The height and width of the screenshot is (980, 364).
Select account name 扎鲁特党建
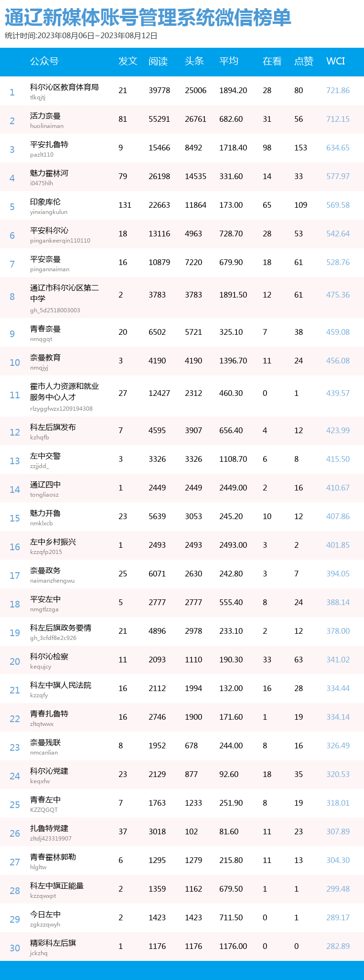(x=49, y=828)
